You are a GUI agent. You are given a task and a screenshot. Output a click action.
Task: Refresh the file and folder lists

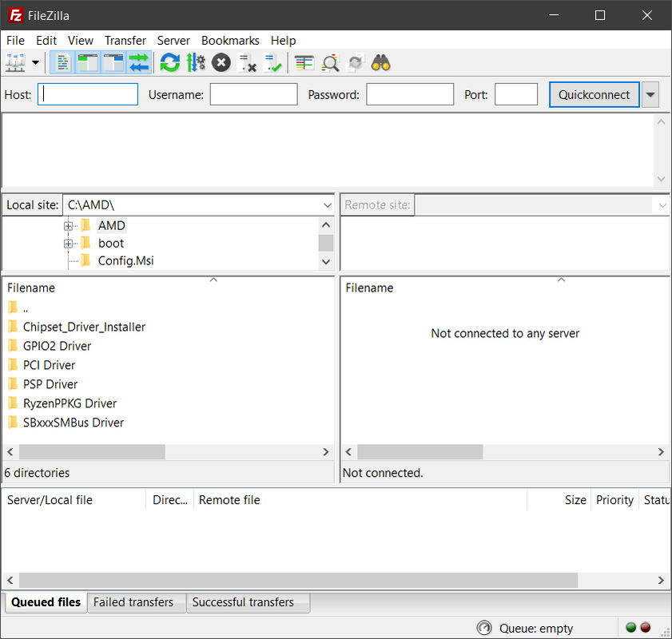170,63
